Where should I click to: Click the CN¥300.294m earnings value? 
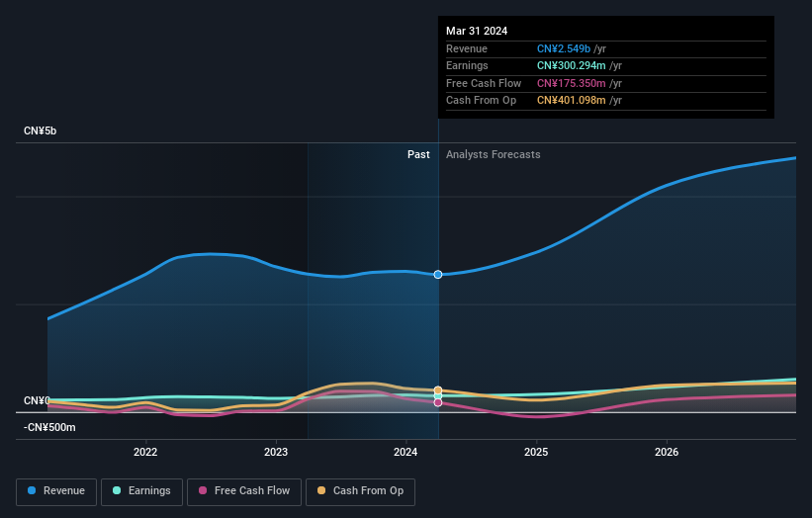(572, 65)
